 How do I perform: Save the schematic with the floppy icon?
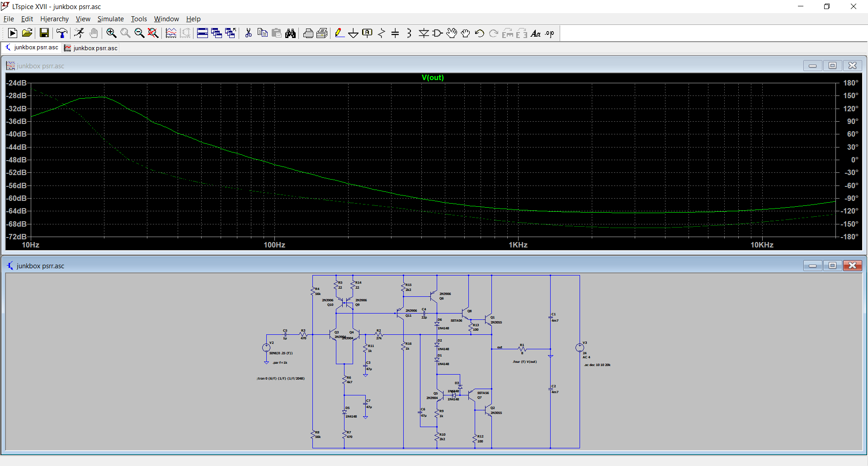point(44,33)
